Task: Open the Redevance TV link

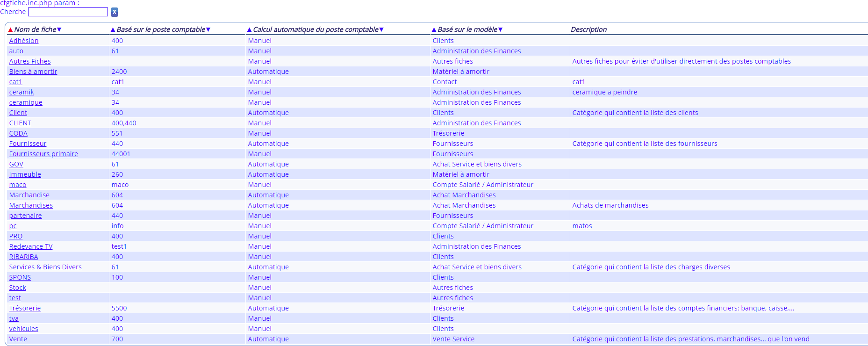Action: tap(31, 246)
